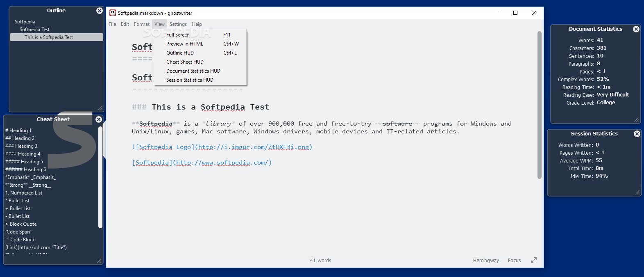The image size is (644, 277).
Task: Click the Cheat Sheet panel resize grip
Action: point(99,261)
